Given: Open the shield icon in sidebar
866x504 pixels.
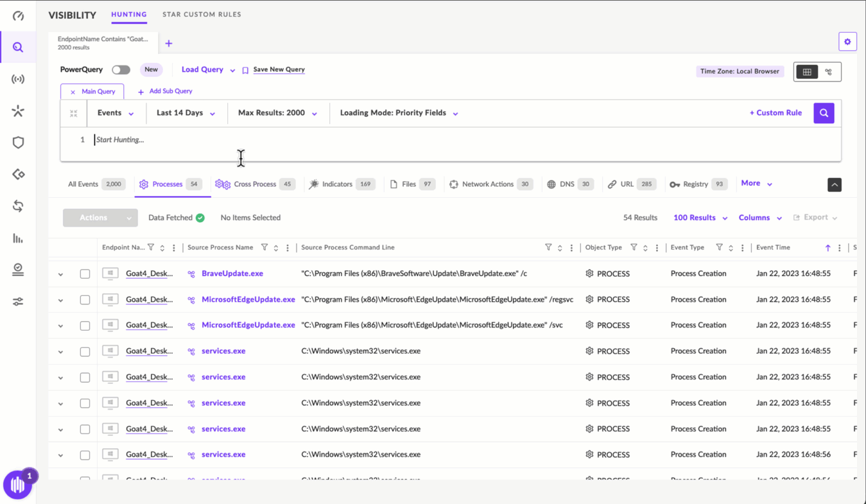Looking at the screenshot, I should [x=18, y=143].
